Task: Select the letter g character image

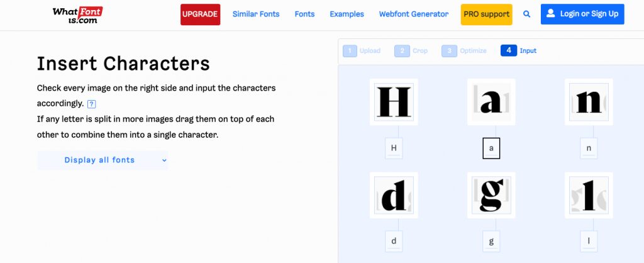Action: pyautogui.click(x=491, y=195)
